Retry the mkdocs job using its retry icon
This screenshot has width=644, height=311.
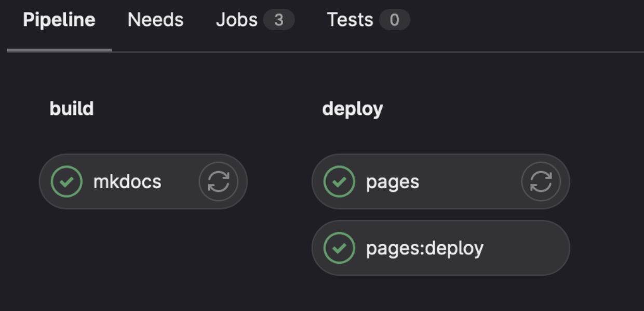[x=218, y=182]
